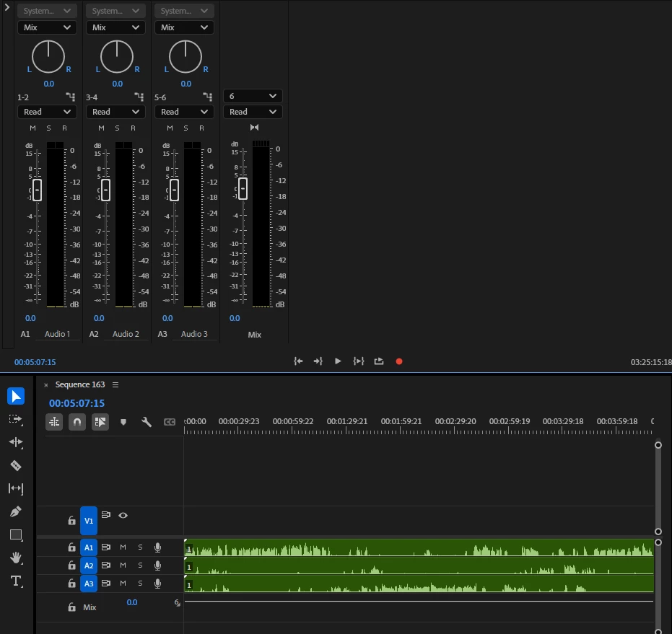This screenshot has width=672, height=634.
Task: Expand the mixer effects and sends arrow
Action: (x=7, y=7)
